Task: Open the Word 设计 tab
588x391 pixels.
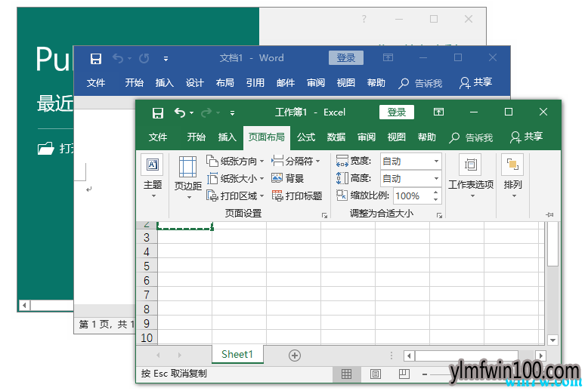Action: [x=195, y=83]
